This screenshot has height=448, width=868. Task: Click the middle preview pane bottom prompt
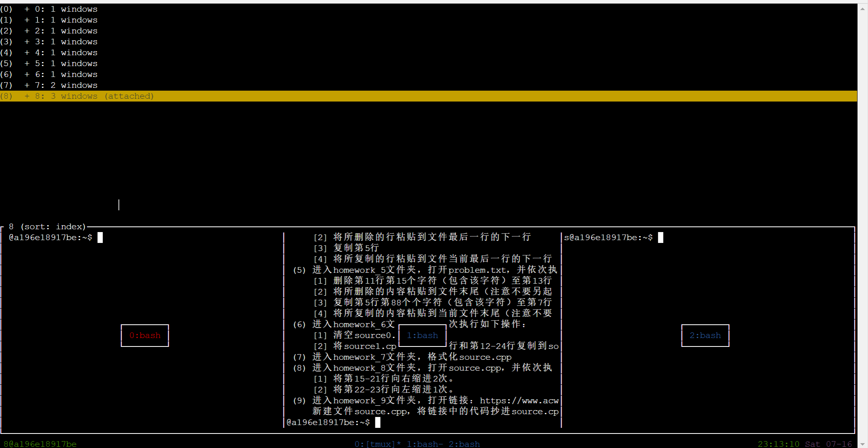(x=328, y=422)
